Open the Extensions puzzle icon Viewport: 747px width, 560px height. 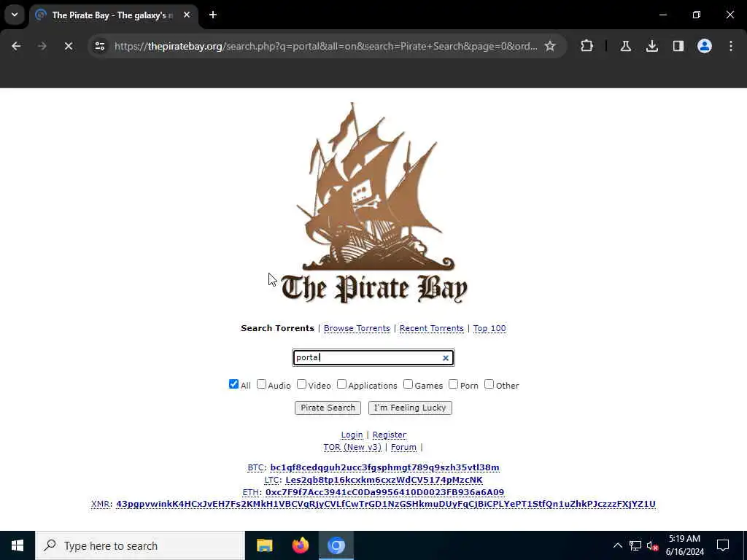coord(587,46)
